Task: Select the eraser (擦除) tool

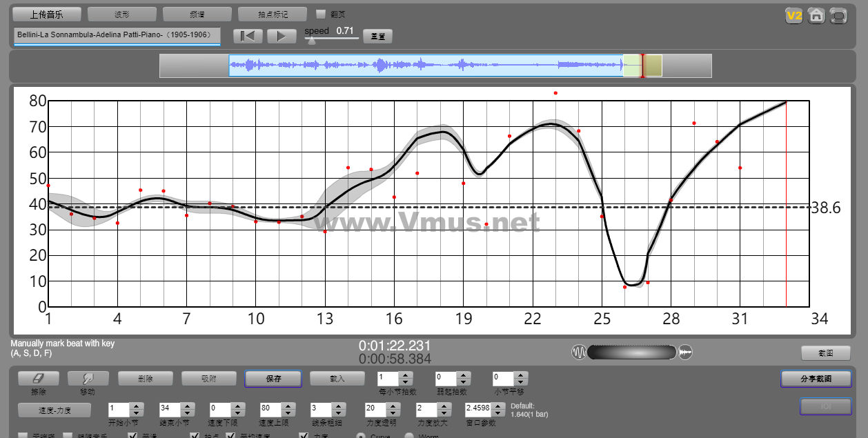Action: tap(39, 379)
